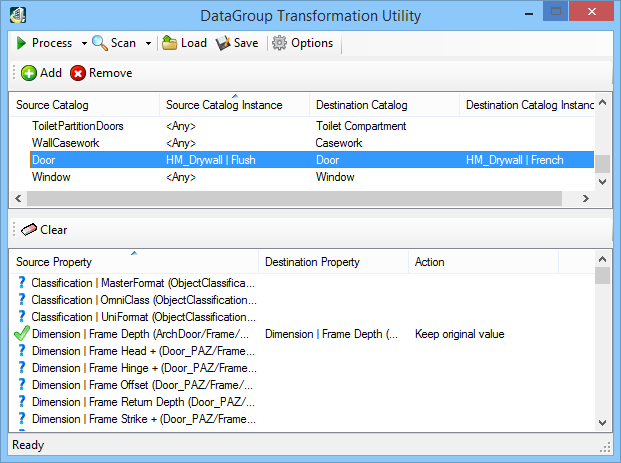Click Destination Property column header
621x463 pixels.
click(x=333, y=262)
